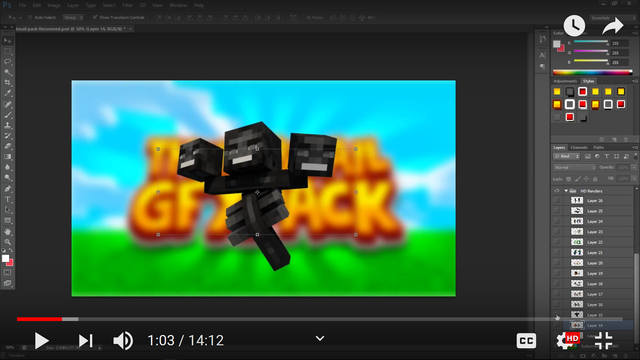Show Layer 25 via visibility box
The image size is (640, 360).
556,211
